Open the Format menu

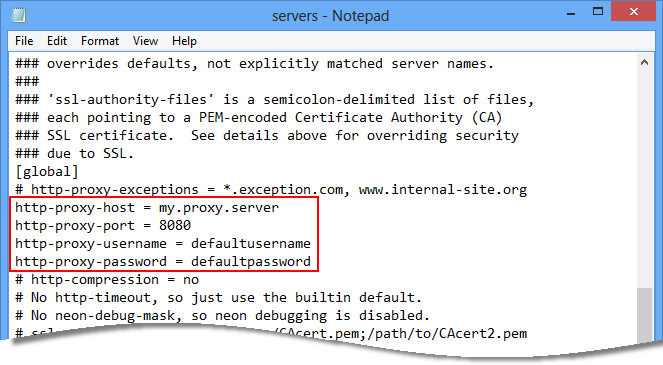click(100, 41)
